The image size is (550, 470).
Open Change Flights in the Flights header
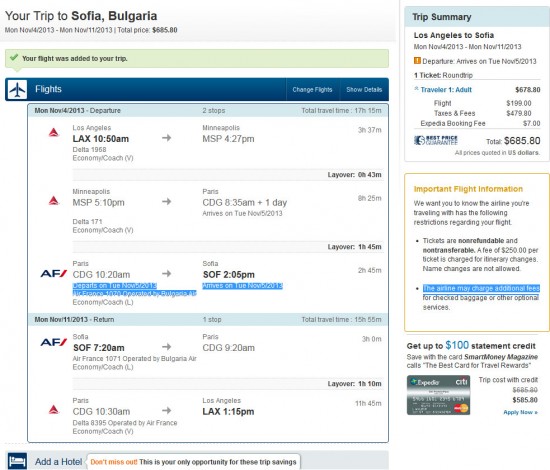click(x=312, y=89)
